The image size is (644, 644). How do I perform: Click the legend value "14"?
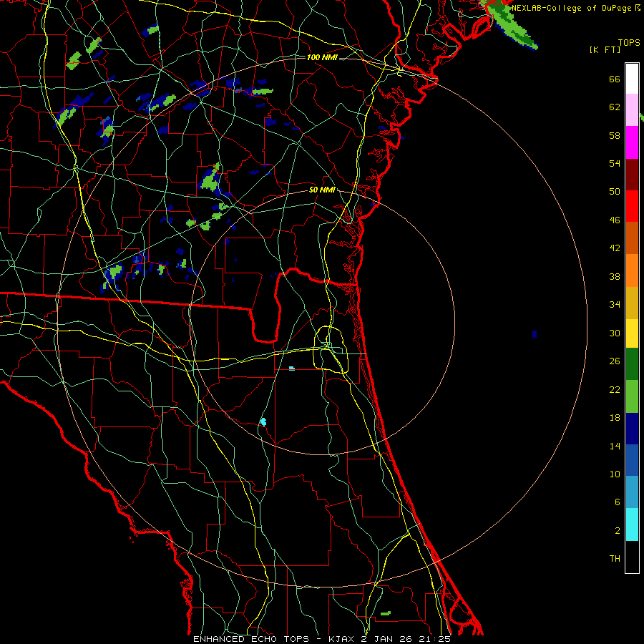click(x=615, y=446)
